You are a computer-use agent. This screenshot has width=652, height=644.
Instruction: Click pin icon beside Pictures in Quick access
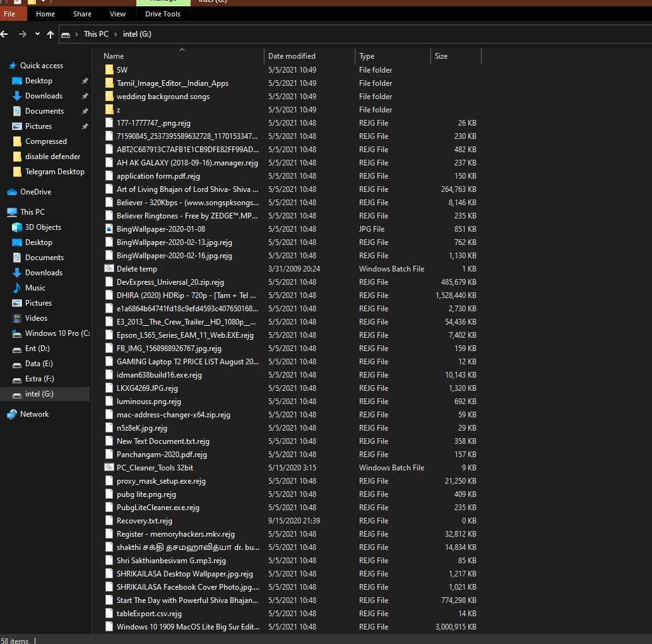pyautogui.click(x=85, y=126)
